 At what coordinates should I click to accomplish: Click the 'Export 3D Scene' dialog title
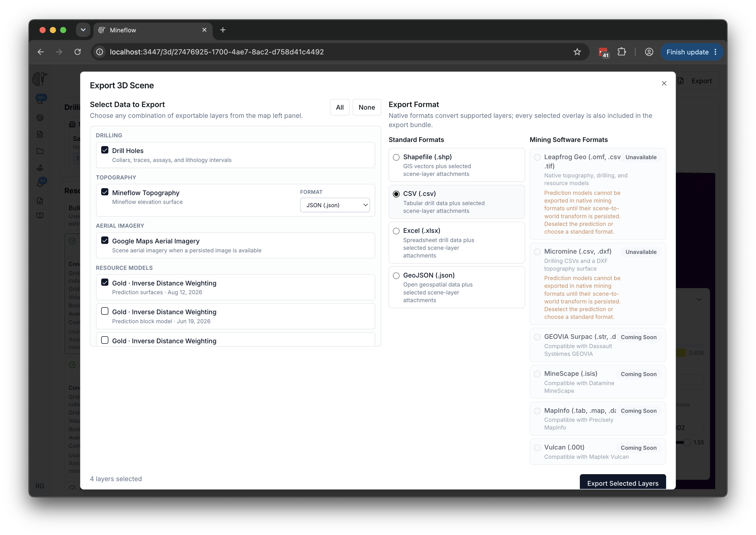pyautogui.click(x=122, y=86)
